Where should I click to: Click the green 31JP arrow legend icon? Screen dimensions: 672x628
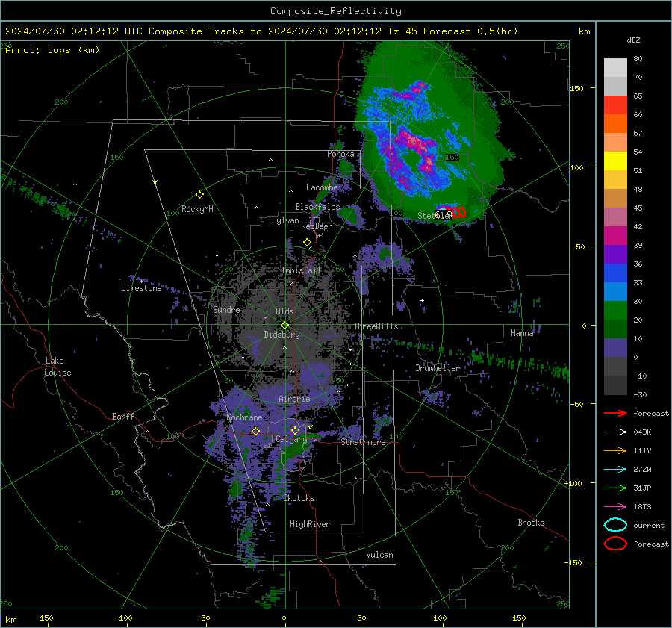615,488
